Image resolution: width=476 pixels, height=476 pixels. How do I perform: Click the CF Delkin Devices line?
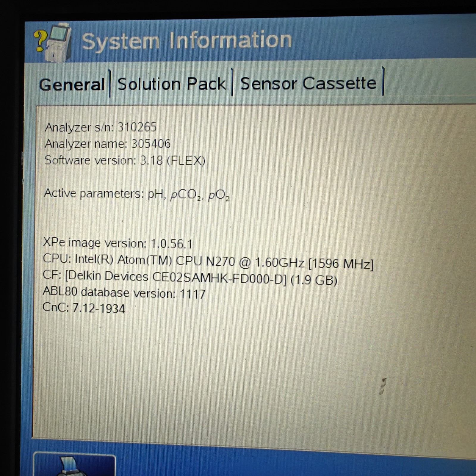[x=190, y=278]
